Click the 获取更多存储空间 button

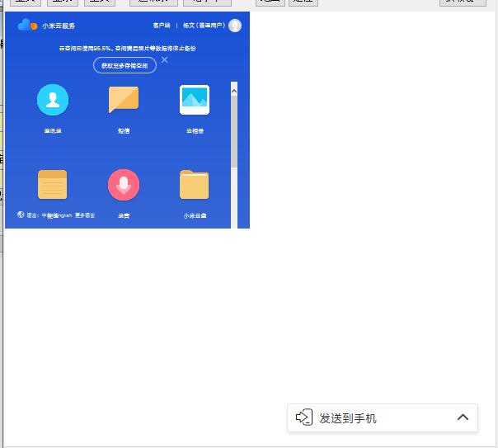tap(124, 65)
